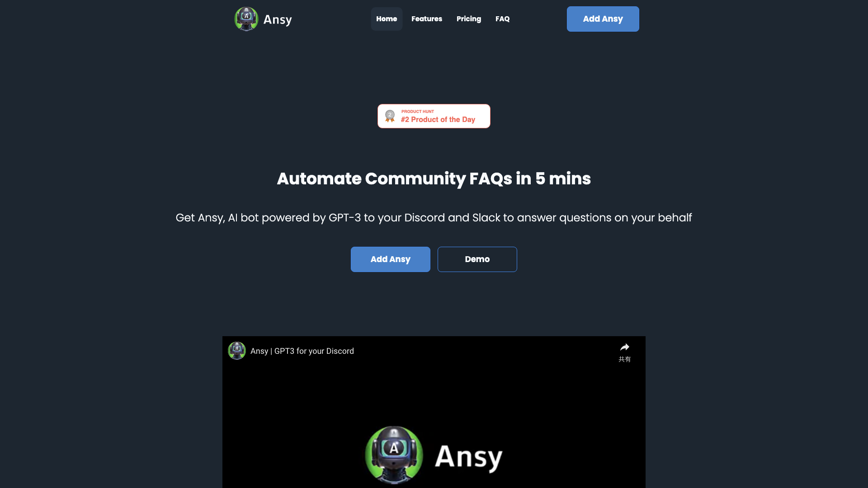Click the Demo outline button
Viewport: 868px width, 488px height.
pos(477,259)
